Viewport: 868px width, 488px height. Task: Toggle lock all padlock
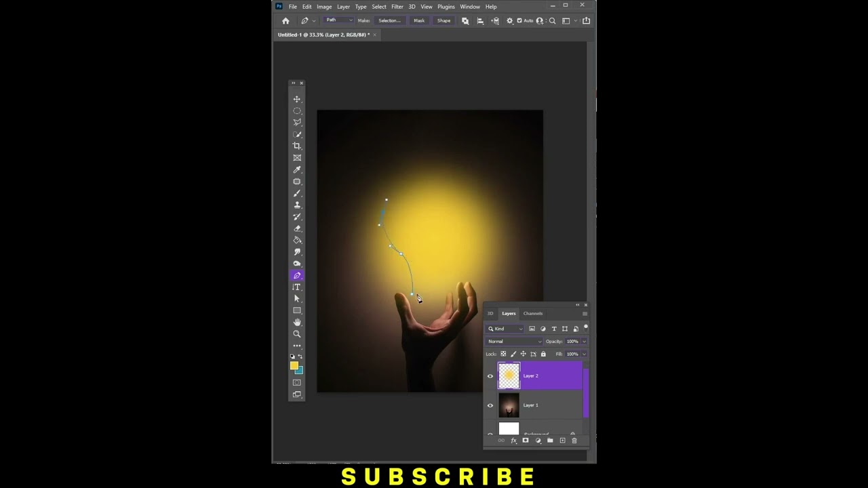[543, 354]
